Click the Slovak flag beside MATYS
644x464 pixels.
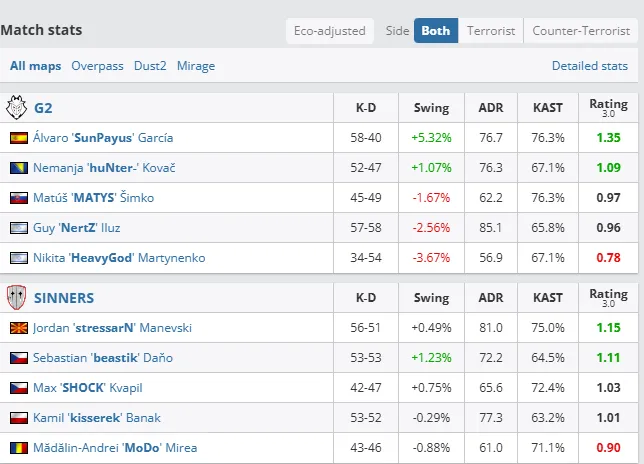[18, 198]
